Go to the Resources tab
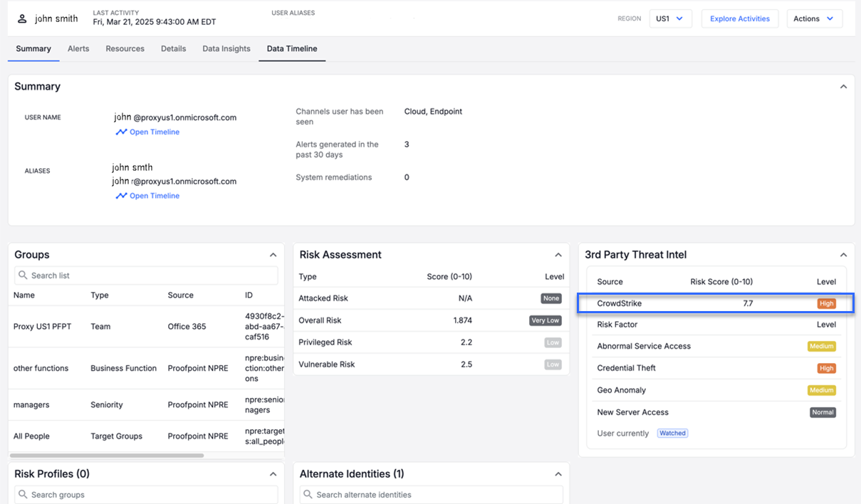The image size is (861, 504). point(125,48)
